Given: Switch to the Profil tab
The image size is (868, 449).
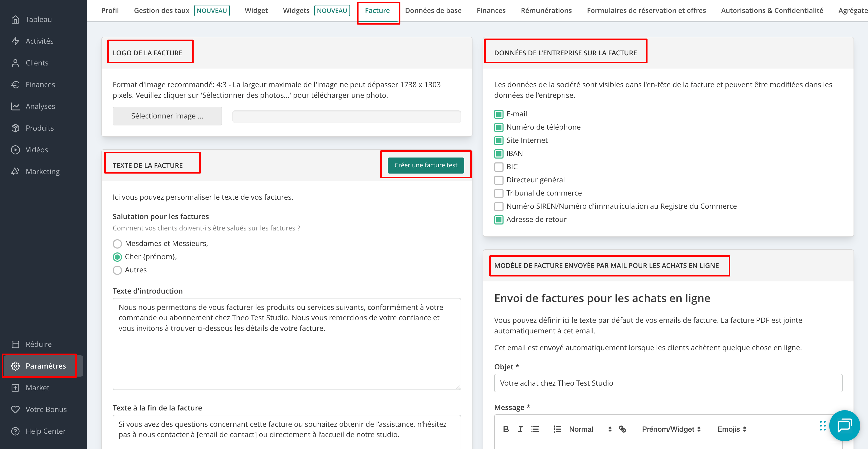Looking at the screenshot, I should tap(110, 10).
